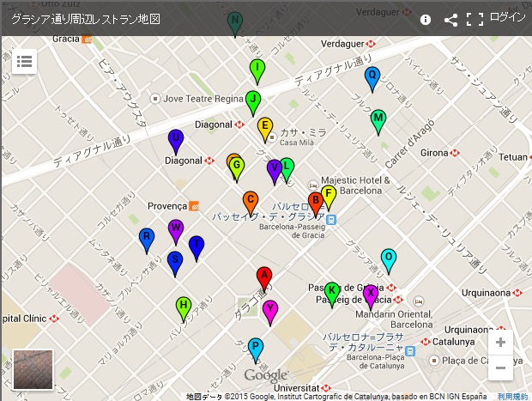Select blue marker S
532x401 pixels.
tap(175, 263)
